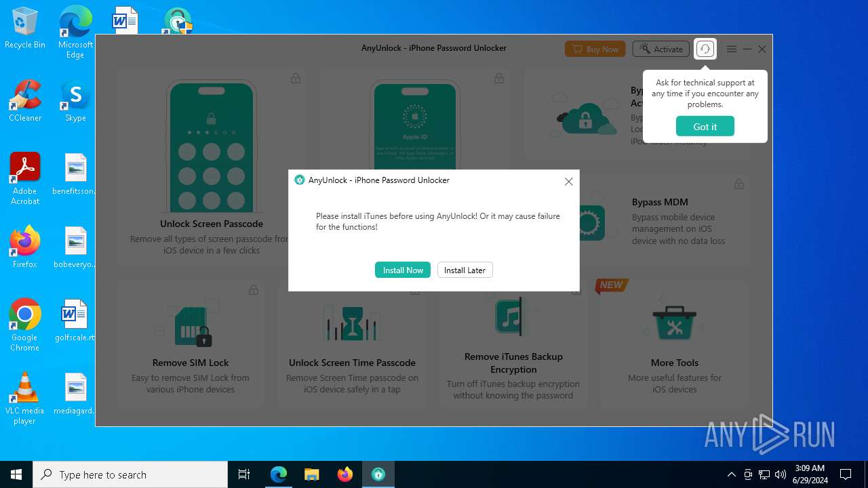The image size is (868, 488).
Task: Click the lock icon on Bypass MDM card
Action: 739,184
